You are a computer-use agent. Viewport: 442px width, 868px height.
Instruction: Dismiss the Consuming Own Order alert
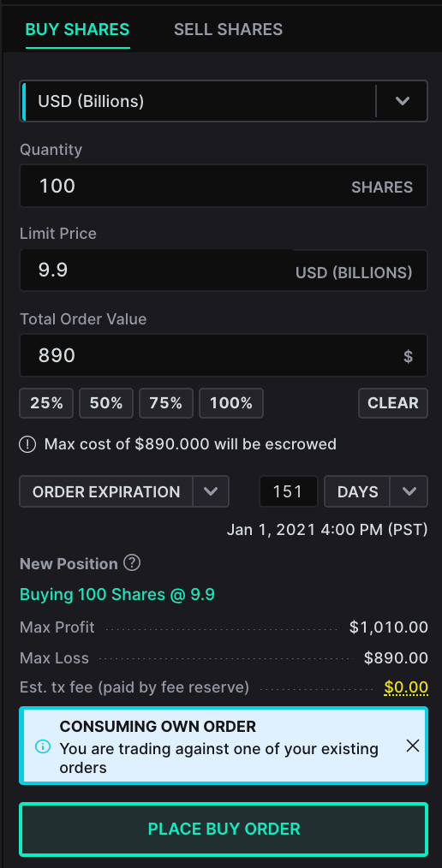click(x=413, y=746)
